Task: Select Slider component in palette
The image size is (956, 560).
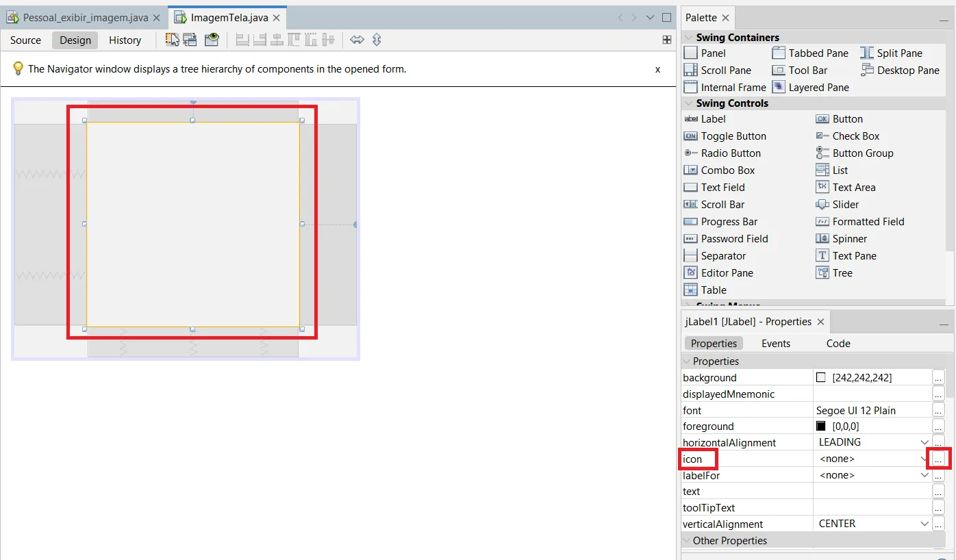Action: 838,204
